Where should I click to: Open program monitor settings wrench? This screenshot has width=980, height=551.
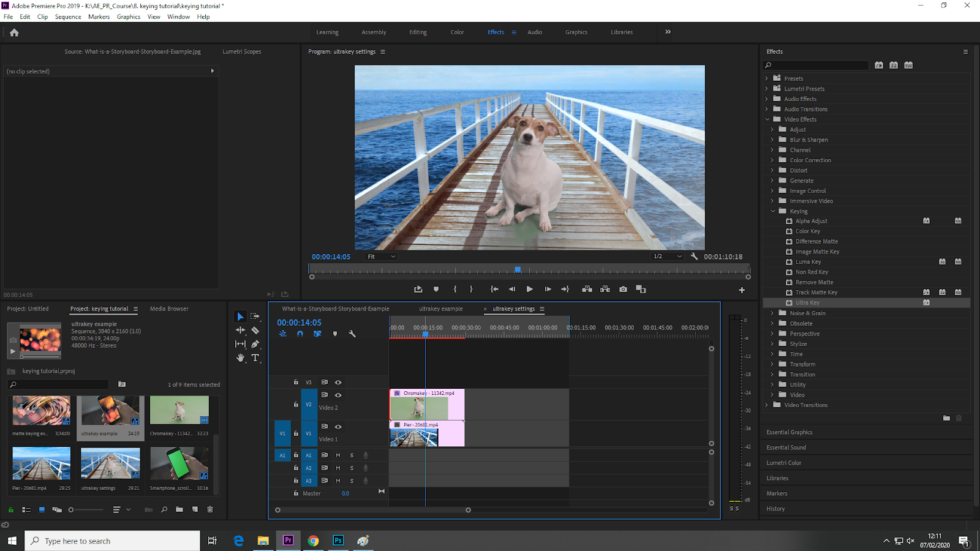pyautogui.click(x=694, y=257)
